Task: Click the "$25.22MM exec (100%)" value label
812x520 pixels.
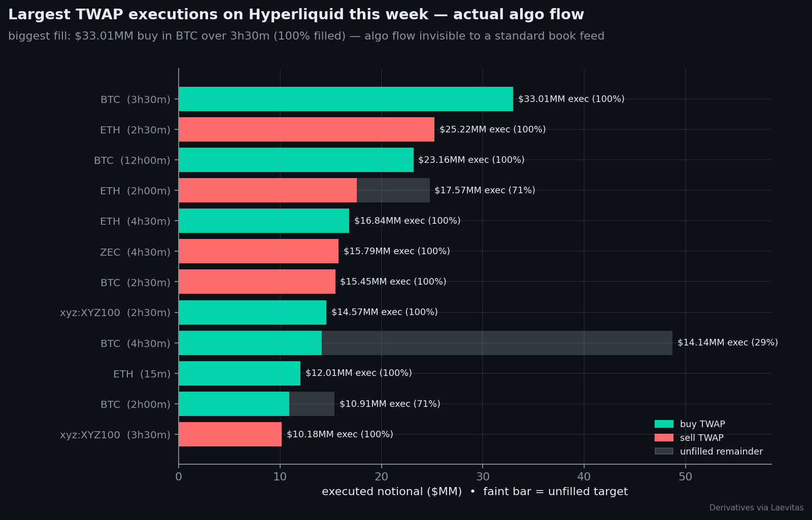Action: coord(493,129)
